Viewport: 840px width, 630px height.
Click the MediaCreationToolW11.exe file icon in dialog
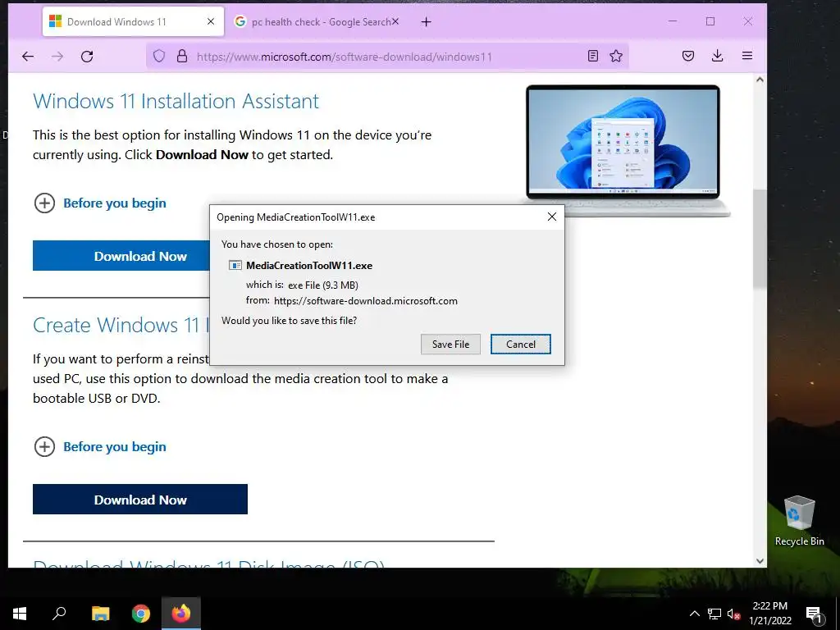pyautogui.click(x=235, y=265)
